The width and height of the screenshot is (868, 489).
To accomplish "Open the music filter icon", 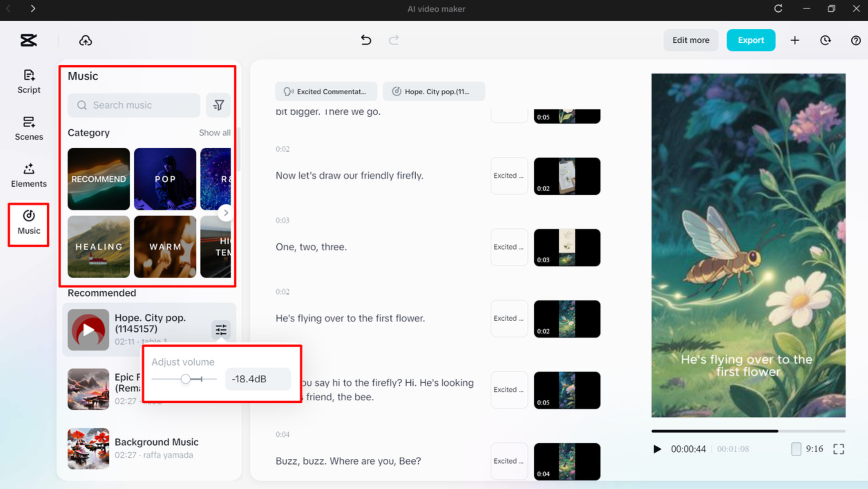I will (218, 105).
